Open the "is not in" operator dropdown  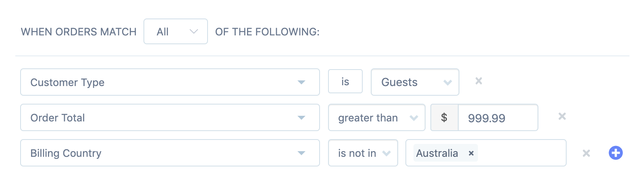pyautogui.click(x=363, y=153)
